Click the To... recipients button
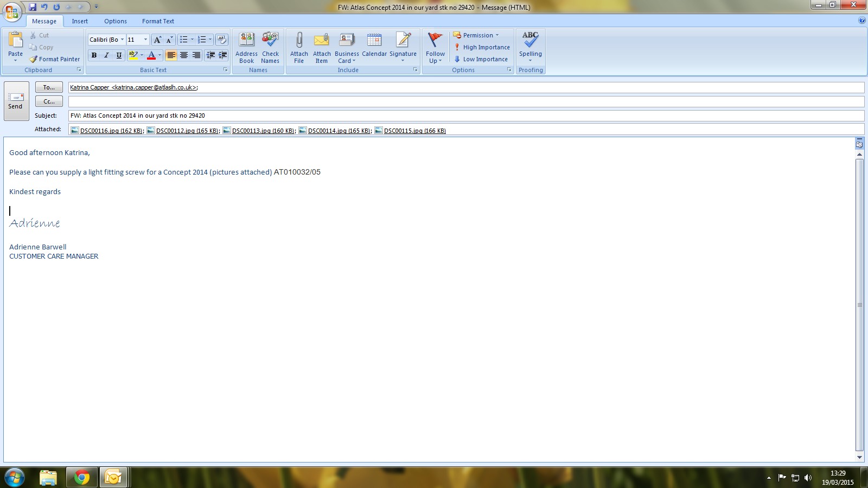This screenshot has width=868, height=488. pos(49,87)
